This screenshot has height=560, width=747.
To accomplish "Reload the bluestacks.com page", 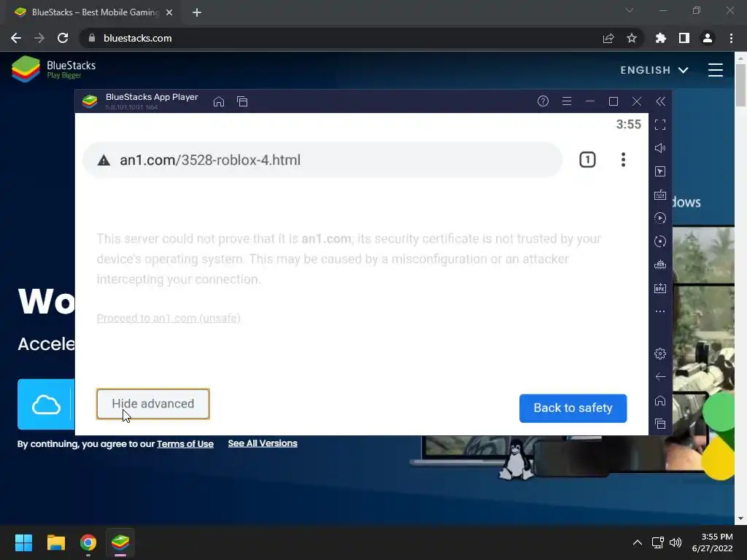I will click(63, 38).
